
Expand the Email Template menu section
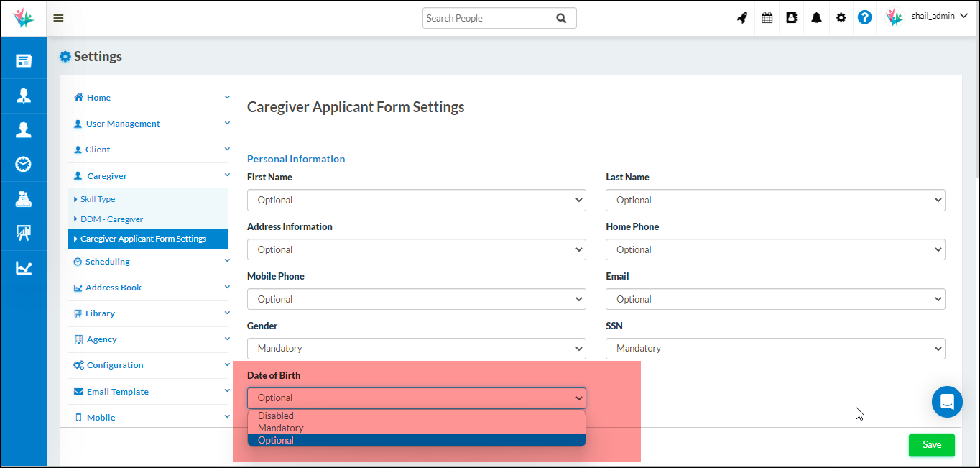tap(117, 392)
